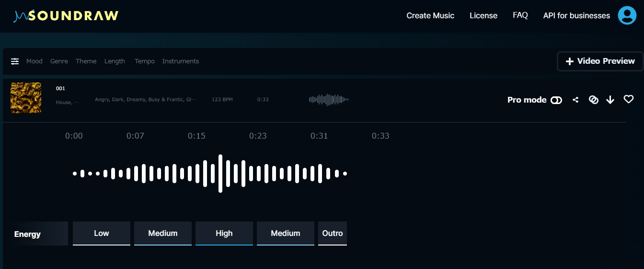Viewport: 644px width, 269px height.
Task: Go to the License menu item
Action: click(483, 16)
